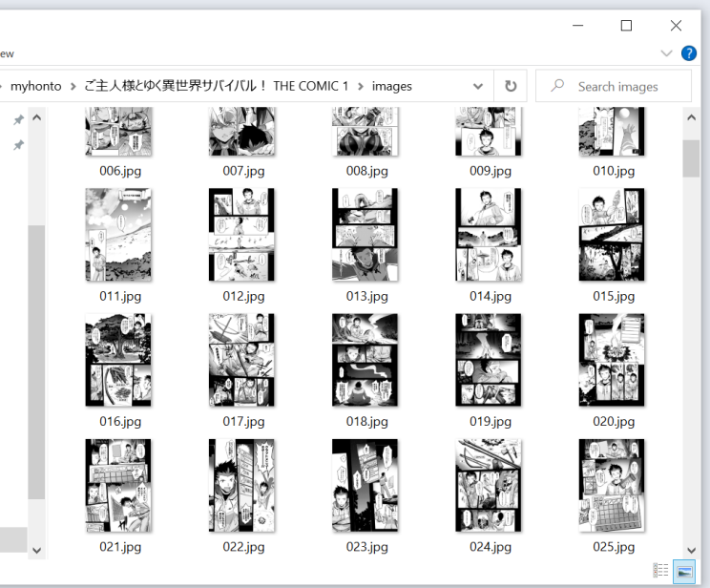710x588 pixels.
Task: Select the 015.jpg thumbnail
Action: (x=612, y=235)
